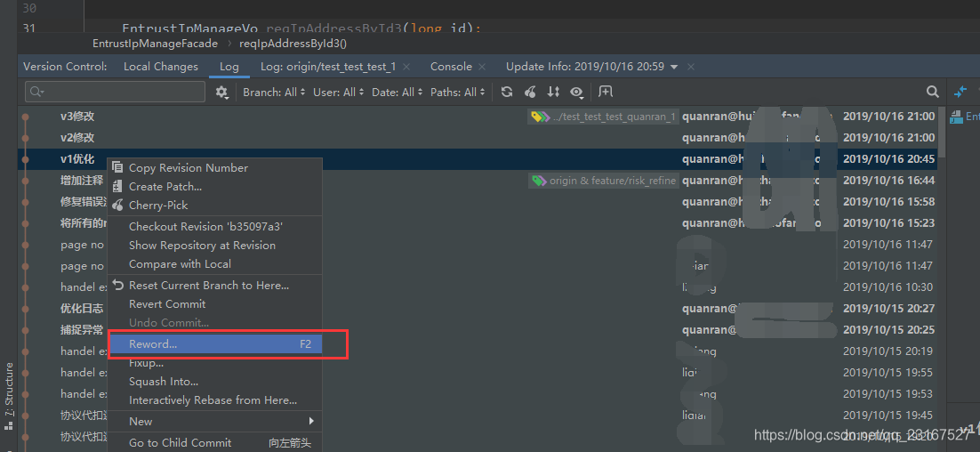Click the 2019/10/16 15:23 commit date
Image resolution: width=980 pixels, height=452 pixels.
[x=888, y=223]
